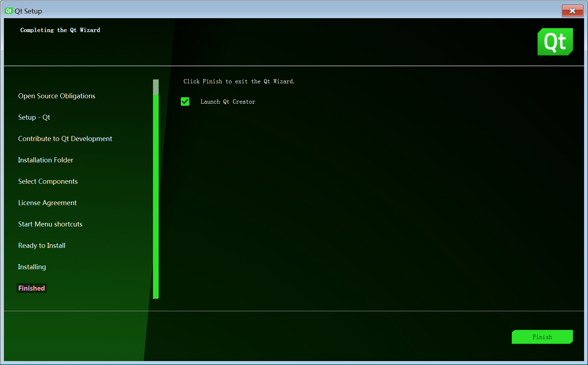Select the highlighted Finished step
This screenshot has height=365, width=588.
click(x=31, y=288)
